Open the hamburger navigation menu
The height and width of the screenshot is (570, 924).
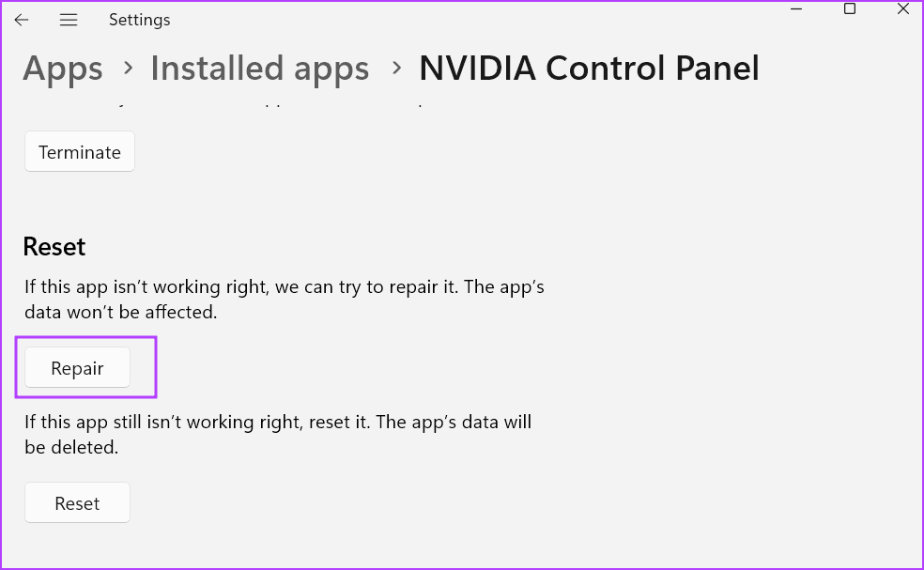tap(68, 20)
